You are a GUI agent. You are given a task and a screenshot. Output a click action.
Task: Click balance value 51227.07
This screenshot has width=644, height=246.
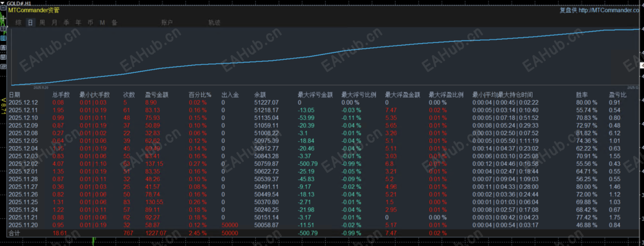266,102
